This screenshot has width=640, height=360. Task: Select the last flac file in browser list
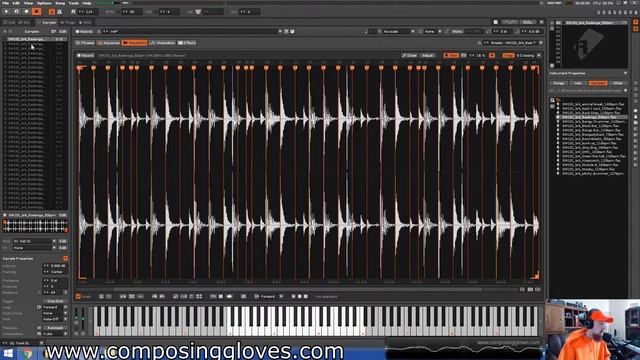[x=591, y=173]
